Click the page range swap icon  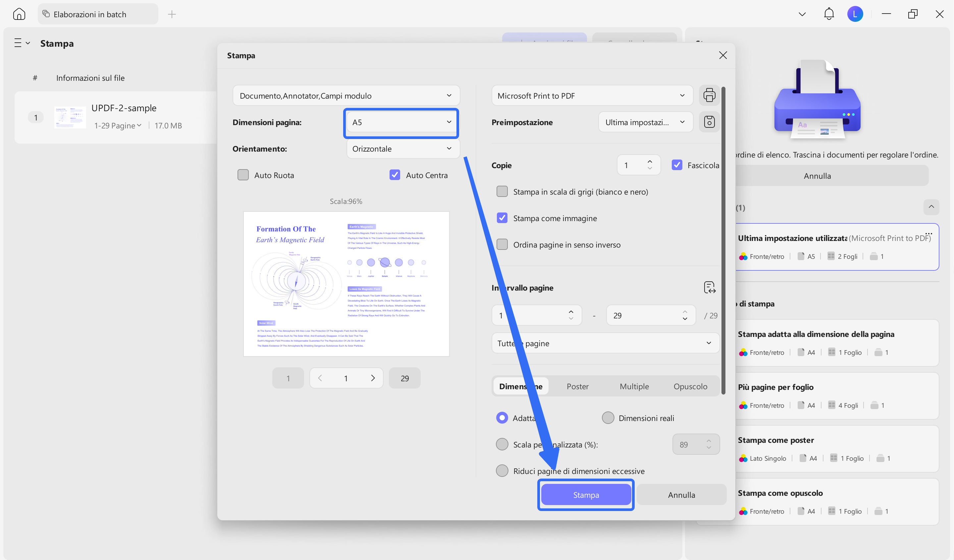(x=710, y=288)
